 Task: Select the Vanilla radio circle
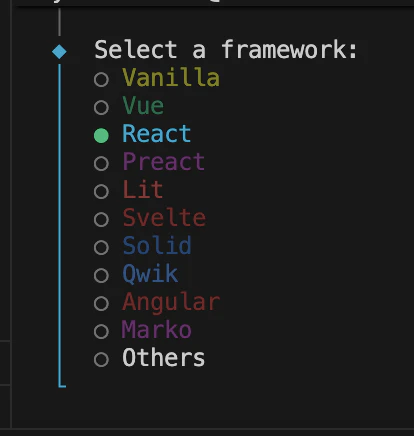[x=101, y=80]
